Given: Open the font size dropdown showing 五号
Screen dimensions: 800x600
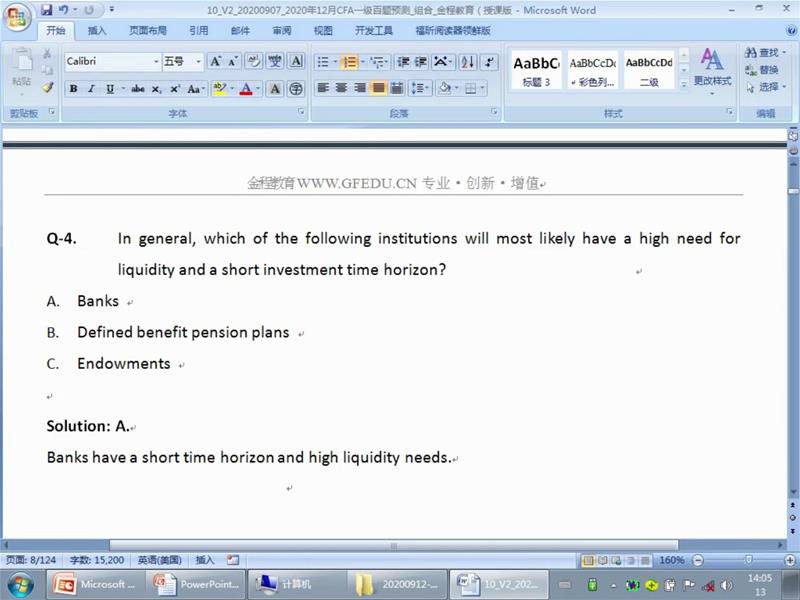Looking at the screenshot, I should click(x=182, y=62).
